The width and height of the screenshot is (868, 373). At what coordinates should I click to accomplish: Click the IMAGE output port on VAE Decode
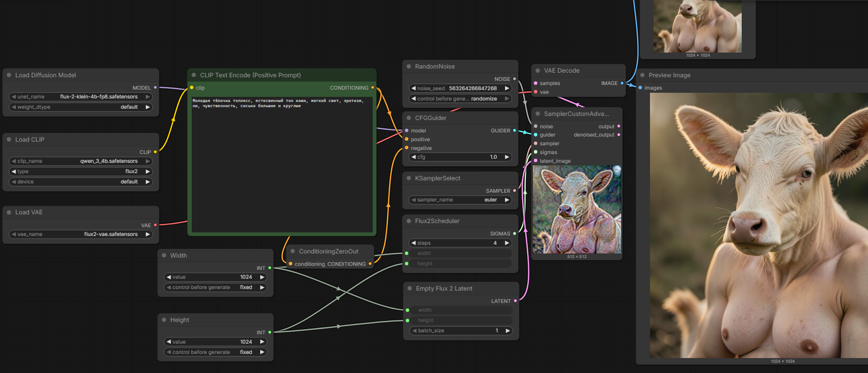622,83
